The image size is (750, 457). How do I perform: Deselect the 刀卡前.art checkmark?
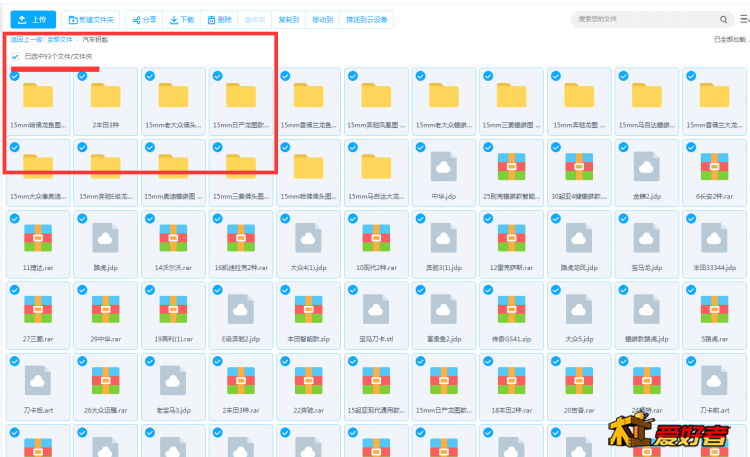pos(691,361)
